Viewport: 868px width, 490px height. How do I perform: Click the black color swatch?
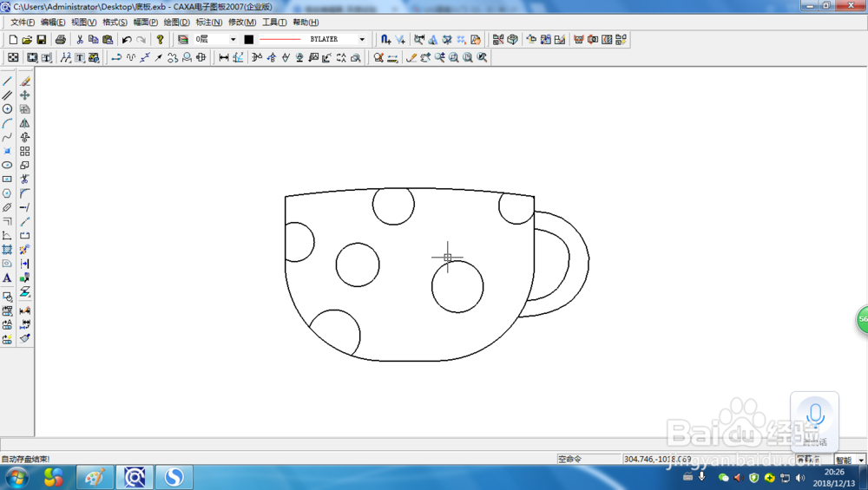tap(249, 39)
